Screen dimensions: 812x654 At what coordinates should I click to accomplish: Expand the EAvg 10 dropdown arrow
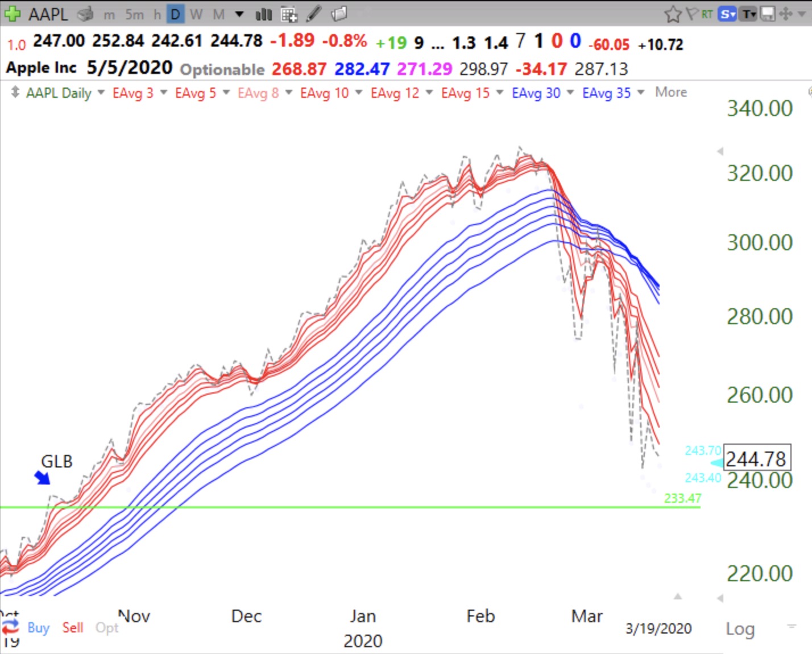click(359, 92)
